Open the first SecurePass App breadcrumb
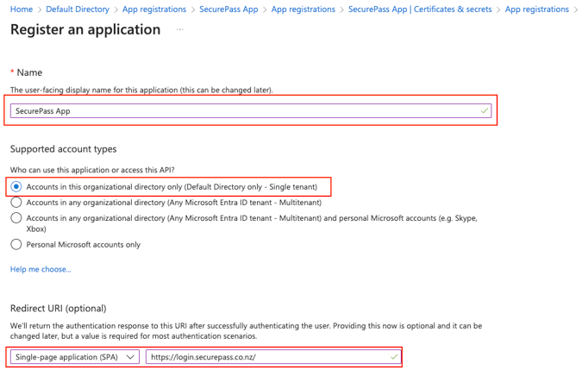The width and height of the screenshot is (588, 382). [228, 9]
